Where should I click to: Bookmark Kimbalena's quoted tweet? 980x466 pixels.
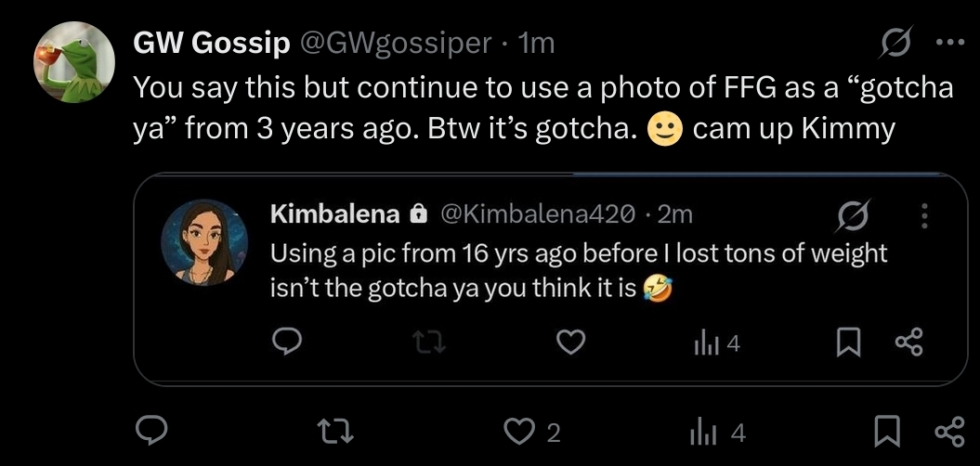846,344
